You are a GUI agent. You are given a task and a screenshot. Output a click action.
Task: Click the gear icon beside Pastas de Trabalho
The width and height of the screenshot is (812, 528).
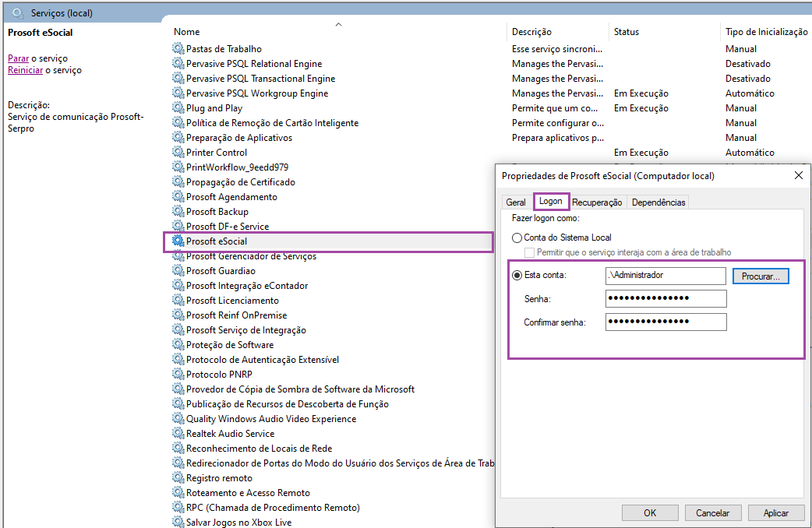178,48
